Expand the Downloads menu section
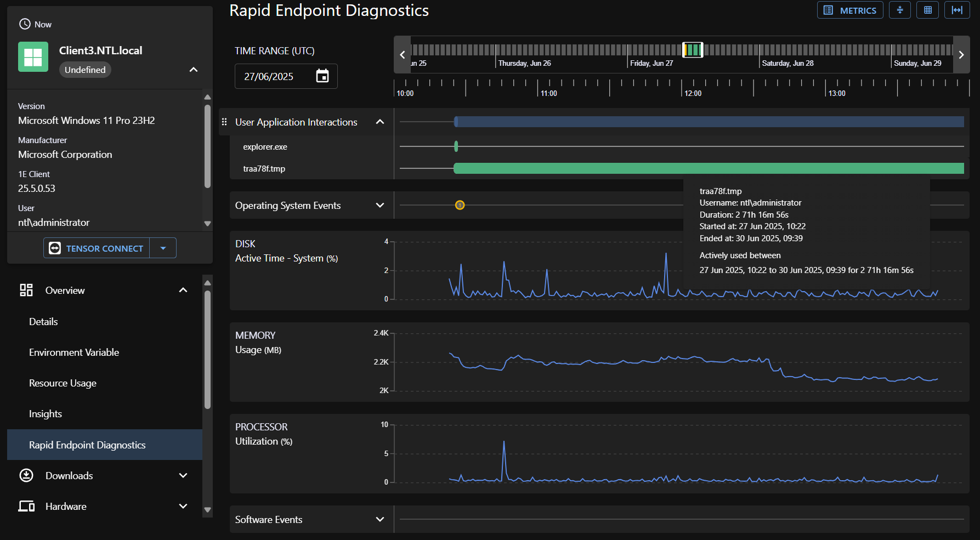980x540 pixels. click(183, 476)
